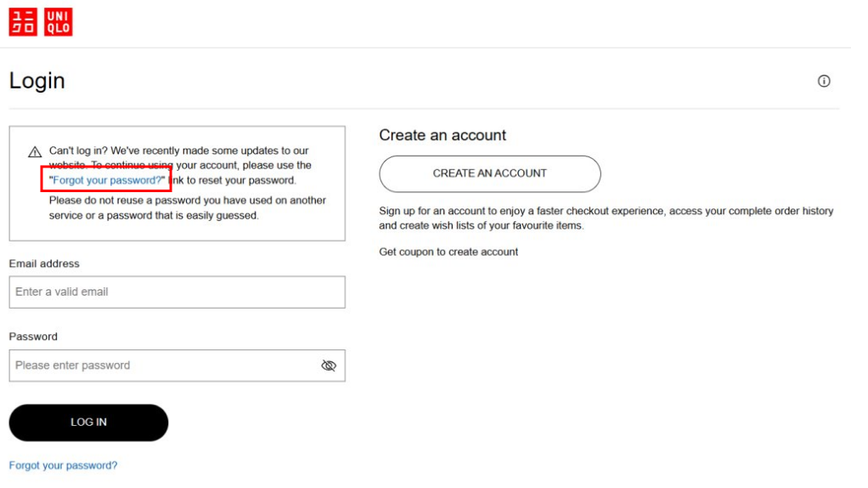
Task: Open the quoted "Forgot your password?" link in notice
Action: point(107,180)
